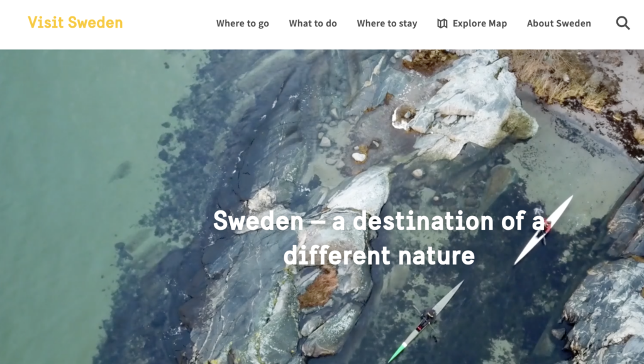Click the grey rock at the bottom right corner
This screenshot has width=644, height=364.
coord(604,312)
